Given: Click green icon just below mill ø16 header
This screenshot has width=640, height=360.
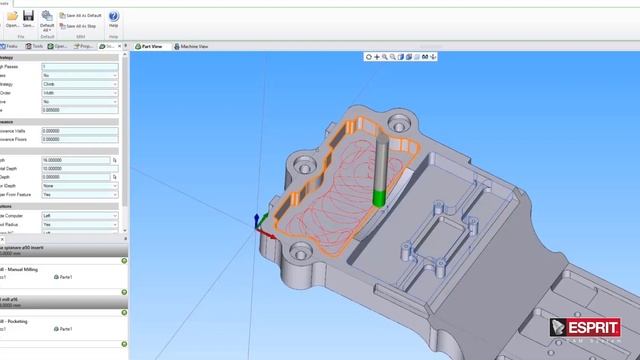Looking at the screenshot, I should click(124, 313).
